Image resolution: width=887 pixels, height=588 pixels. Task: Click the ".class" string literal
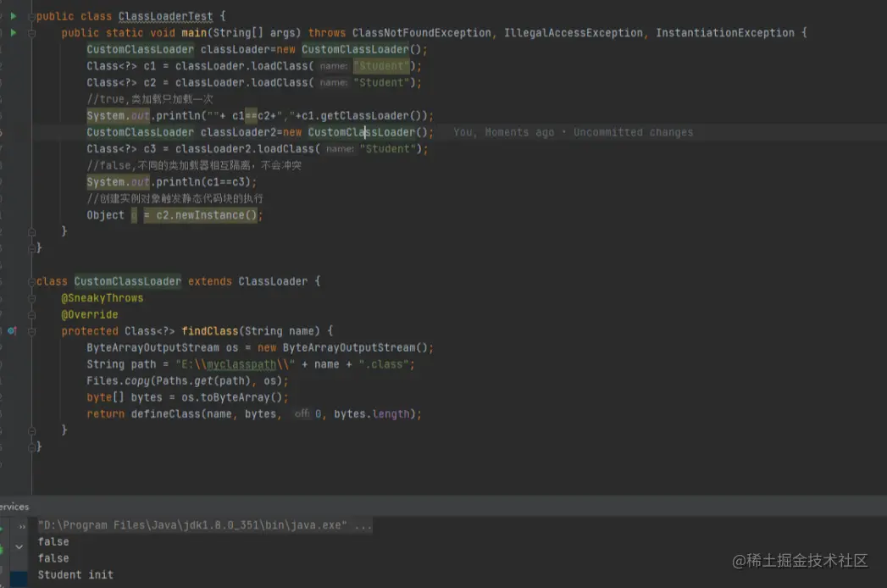coord(383,364)
